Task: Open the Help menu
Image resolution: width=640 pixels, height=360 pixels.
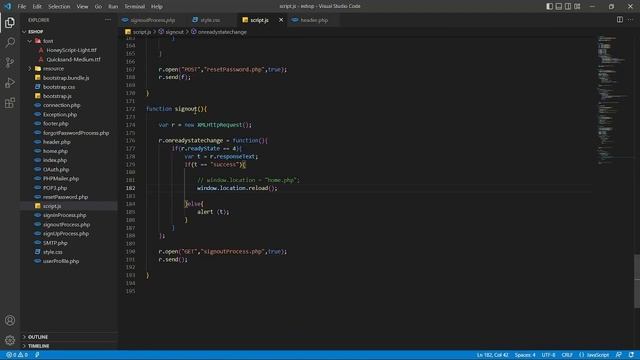Action: coord(157,7)
